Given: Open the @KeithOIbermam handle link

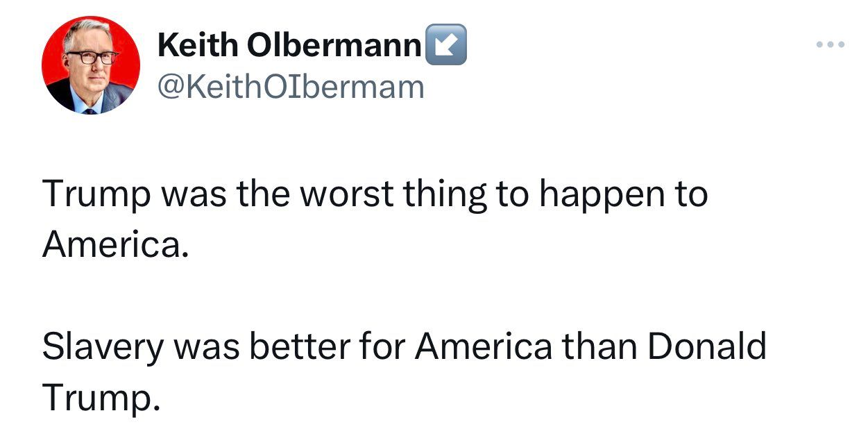Looking at the screenshot, I should coord(291,87).
